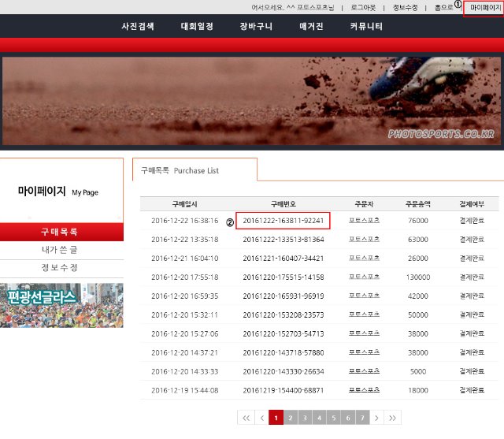Click purchase date 2016-12-19 15:44:08
Viewport: 504px width, 439px height.
coord(185,390)
